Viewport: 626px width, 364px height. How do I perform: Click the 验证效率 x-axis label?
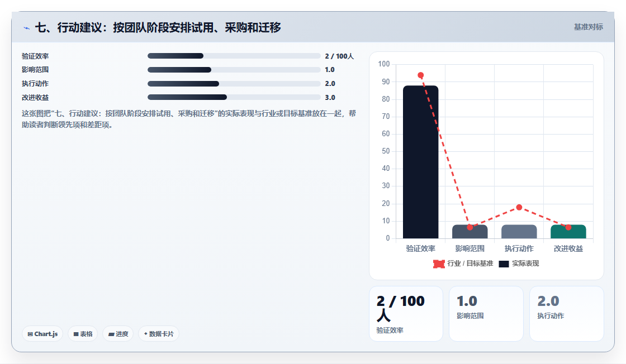point(420,249)
